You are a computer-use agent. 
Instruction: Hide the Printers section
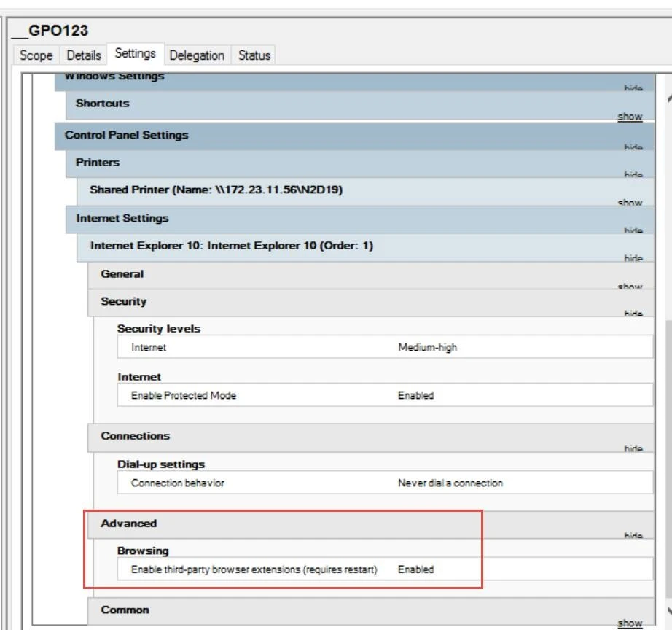point(633,174)
